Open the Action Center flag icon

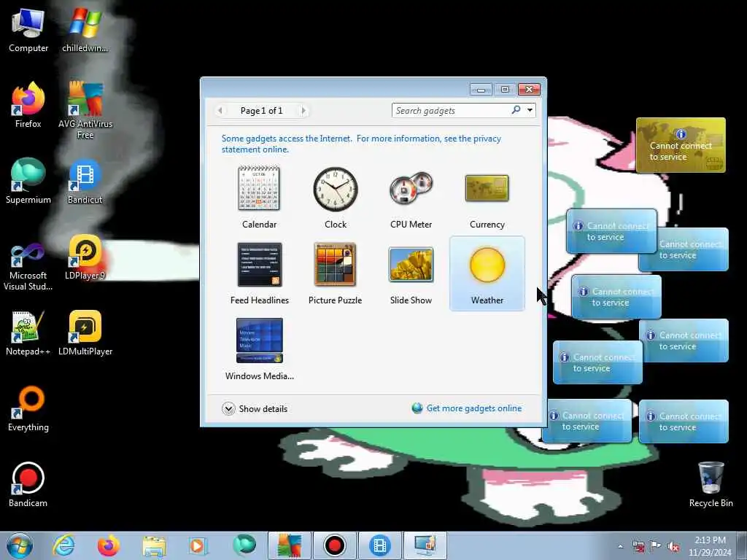coord(656,546)
